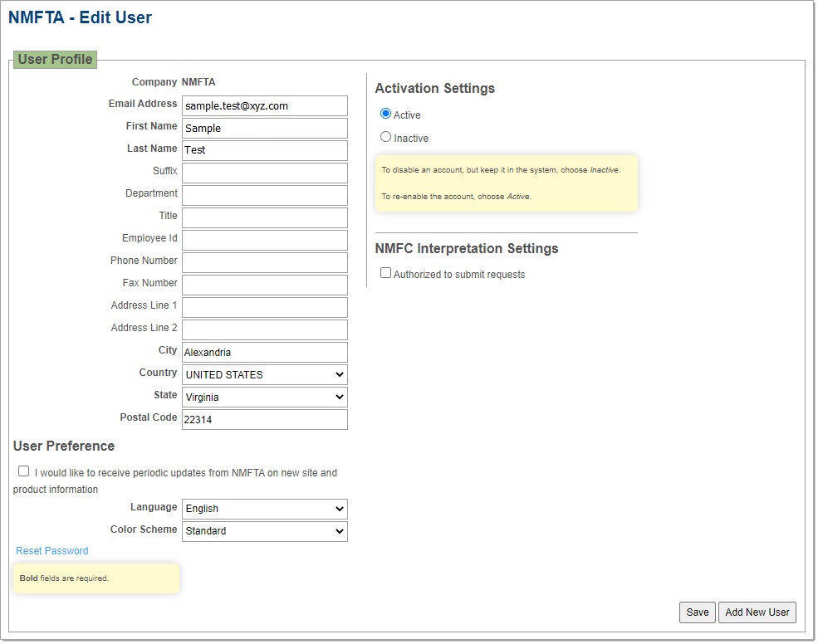Click into the Fax Number field

click(264, 285)
